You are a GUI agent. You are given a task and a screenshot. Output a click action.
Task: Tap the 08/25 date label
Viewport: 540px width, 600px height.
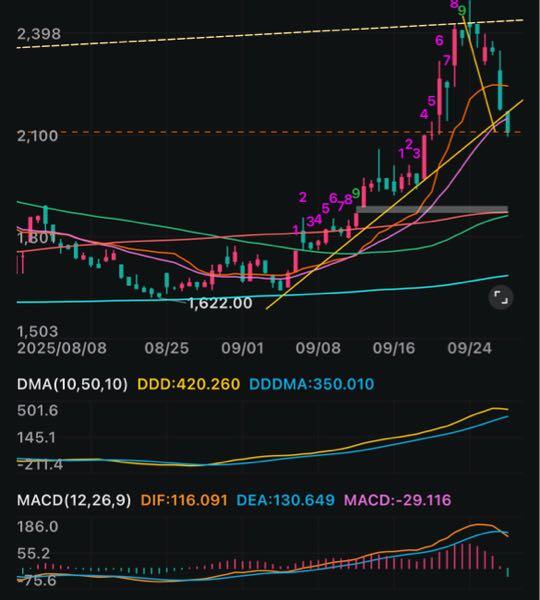tap(166, 348)
